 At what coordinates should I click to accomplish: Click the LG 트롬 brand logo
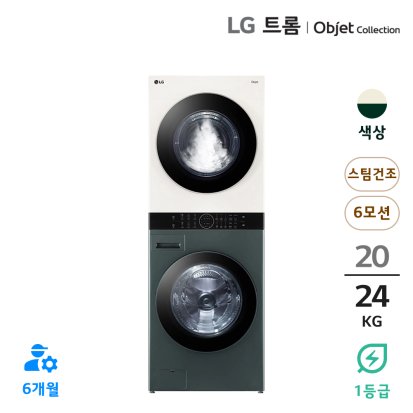pos(263,26)
